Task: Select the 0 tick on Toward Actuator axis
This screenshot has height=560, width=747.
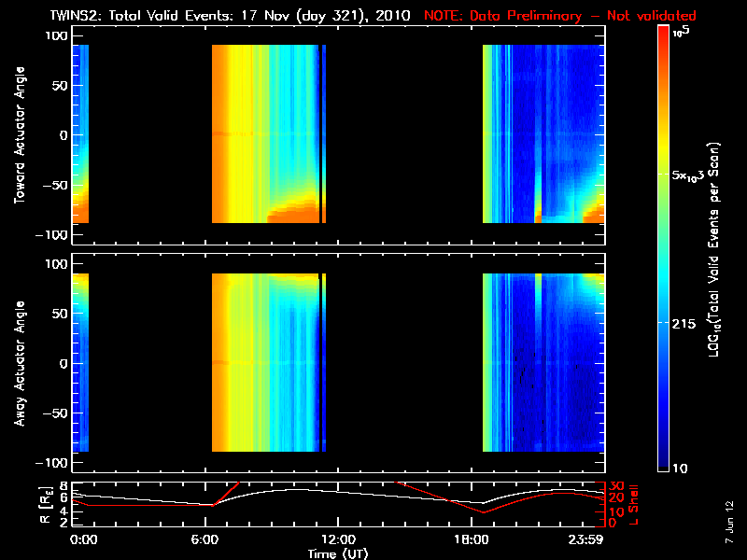Action: (x=63, y=135)
